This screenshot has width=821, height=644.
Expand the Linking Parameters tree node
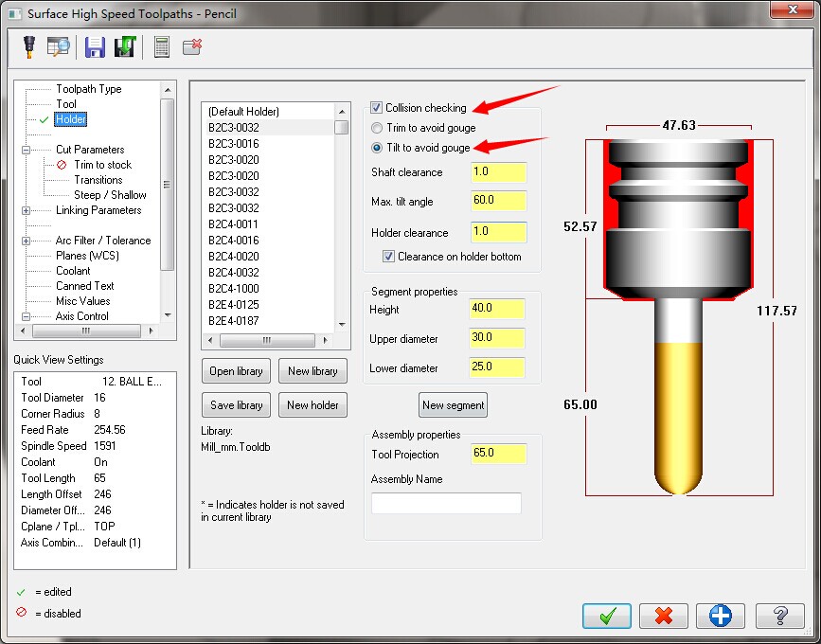coord(26,210)
